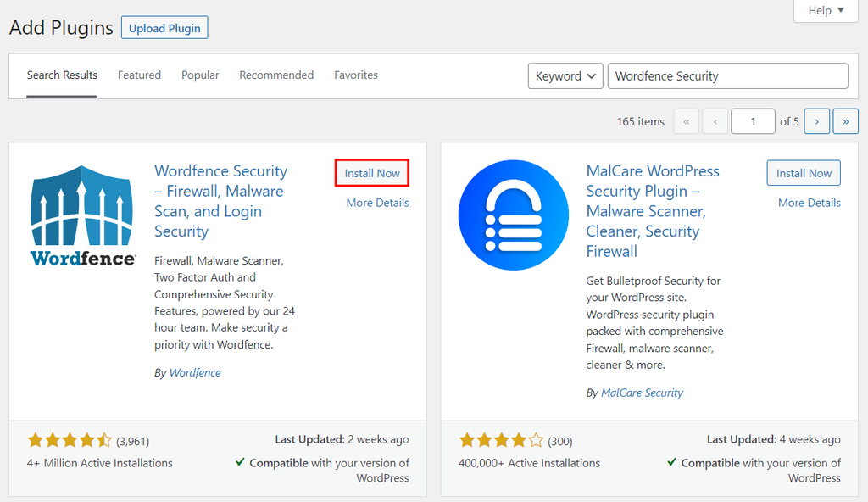Click the disabled previous page arrow
Screen dimensions: 868x502
coord(715,121)
